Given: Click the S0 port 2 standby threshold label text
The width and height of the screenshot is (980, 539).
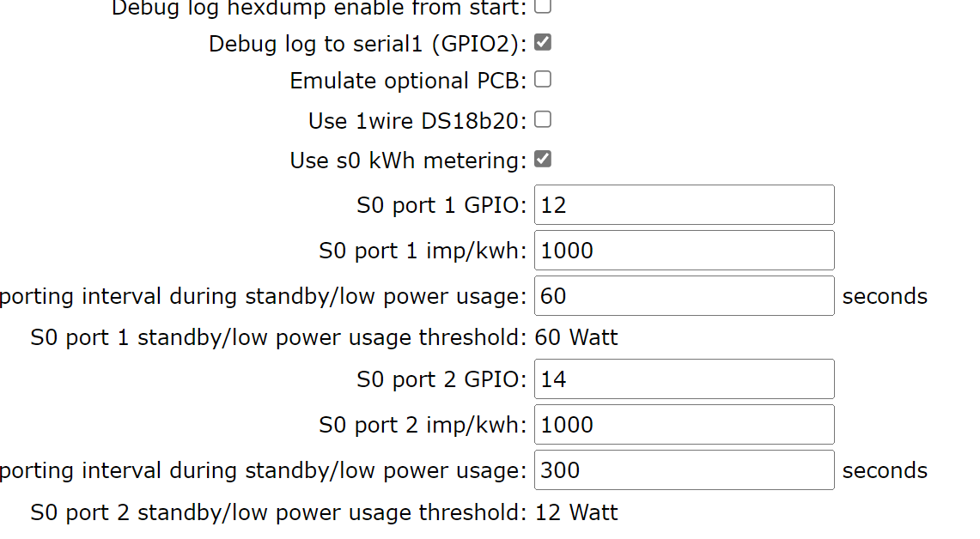Looking at the screenshot, I should pyautogui.click(x=277, y=512).
